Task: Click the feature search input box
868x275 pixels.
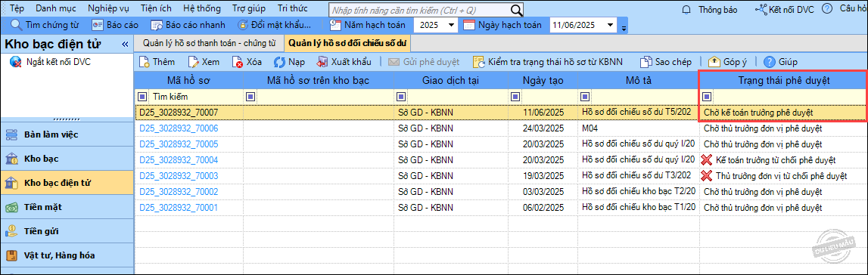Action: click(419, 10)
